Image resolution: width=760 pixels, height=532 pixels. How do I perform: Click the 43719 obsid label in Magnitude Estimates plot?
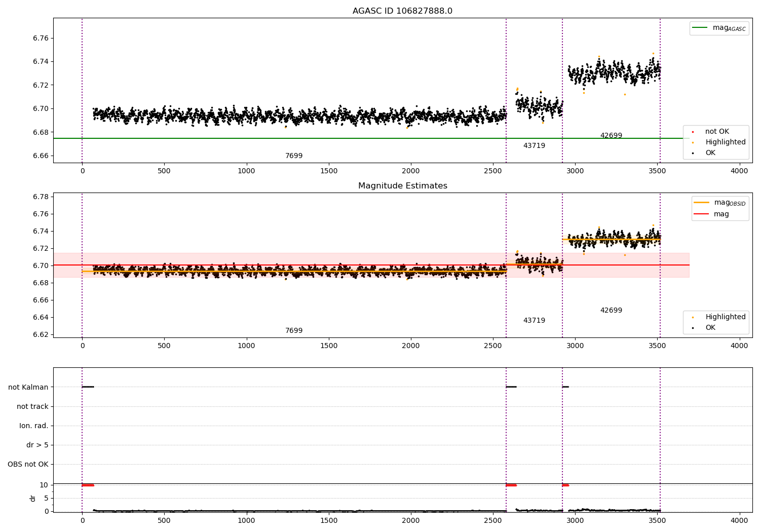point(534,321)
